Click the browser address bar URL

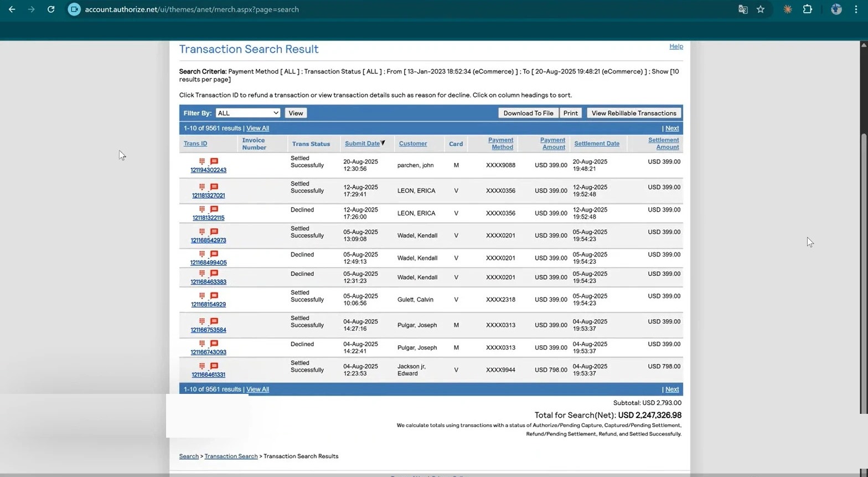(x=192, y=9)
